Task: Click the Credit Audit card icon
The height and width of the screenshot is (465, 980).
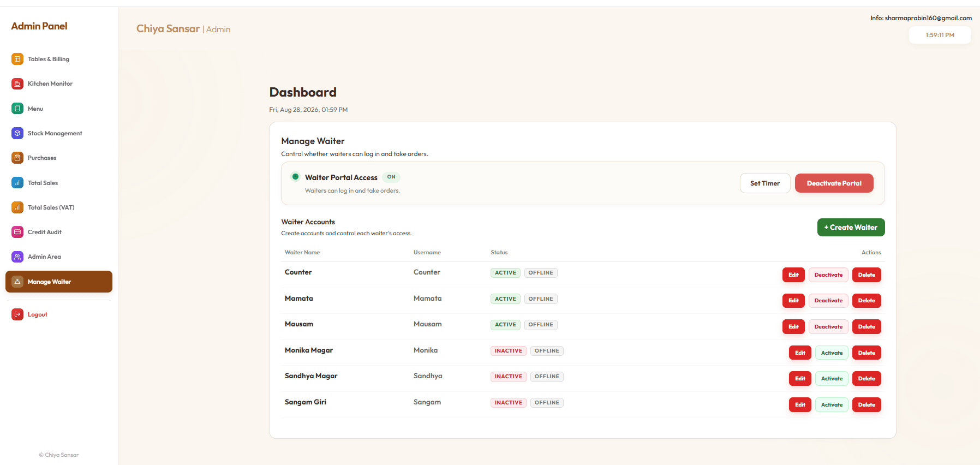Action: (17, 232)
